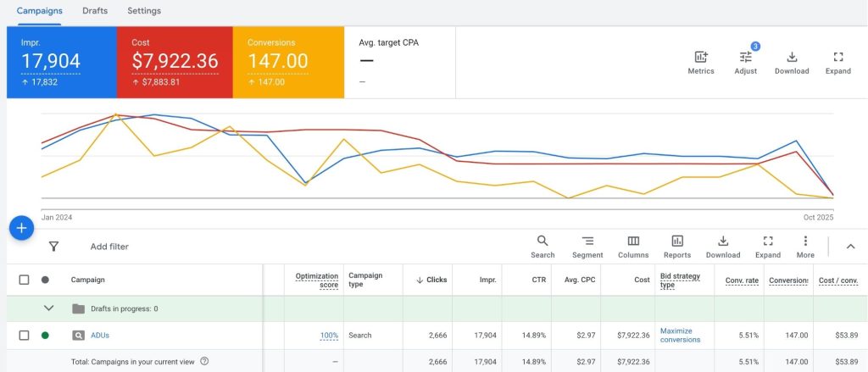Click green status dot for ADUs campaign
Viewport: 868px width, 372px height.
[x=45, y=336]
